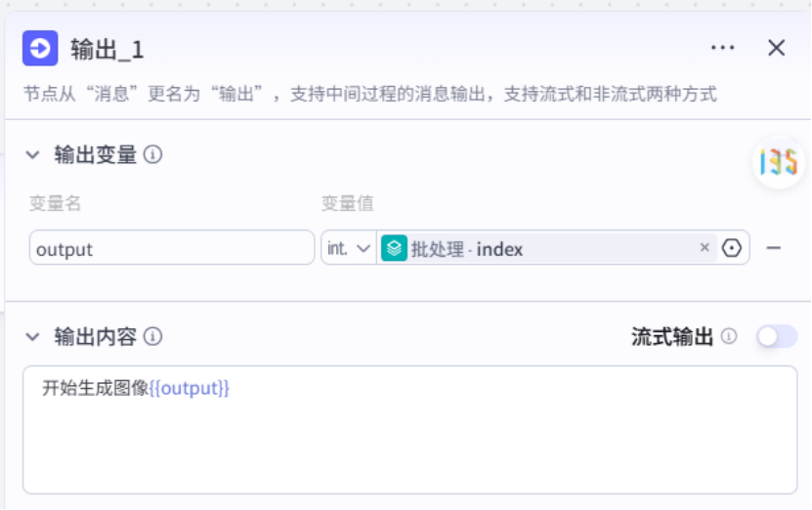812x510 pixels.
Task: Click the 输出_1 node title
Action: (x=107, y=50)
